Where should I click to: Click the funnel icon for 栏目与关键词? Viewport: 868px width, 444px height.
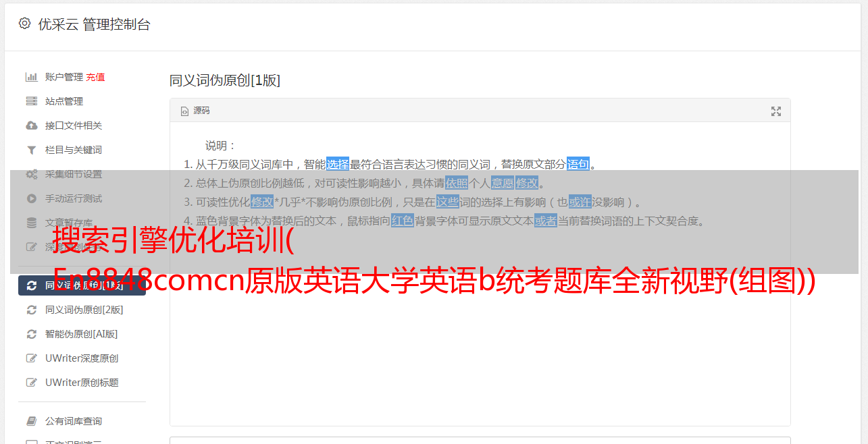click(x=31, y=150)
